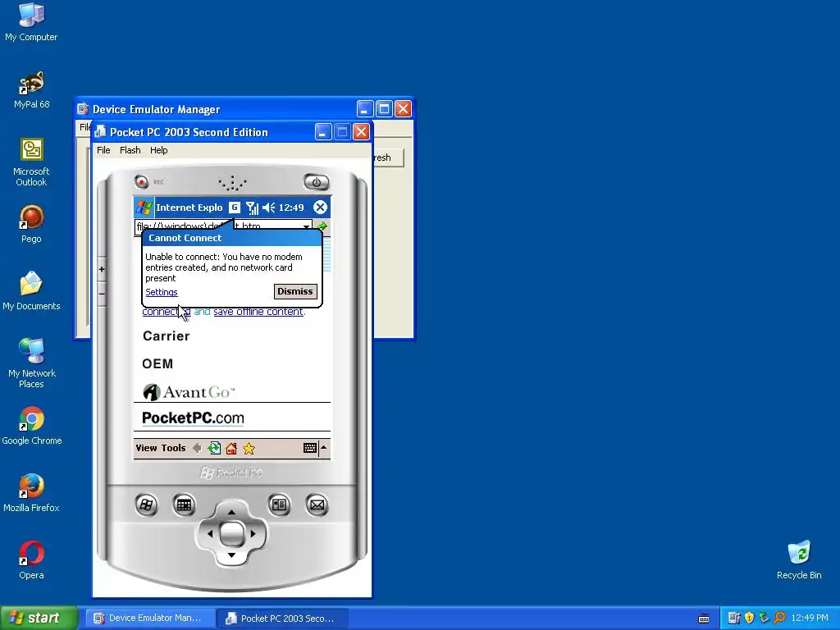
Task: Click the Calendar hardware button
Action: point(184,504)
